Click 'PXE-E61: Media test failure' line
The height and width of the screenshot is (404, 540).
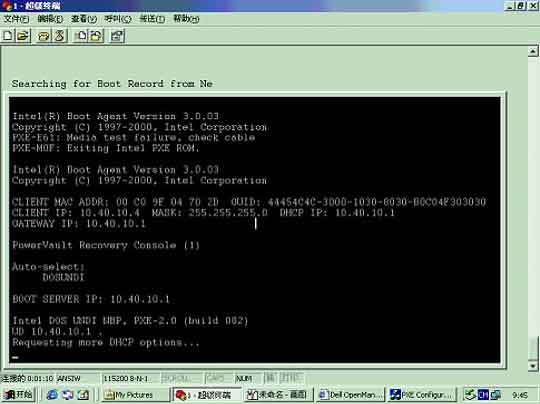tap(134, 138)
